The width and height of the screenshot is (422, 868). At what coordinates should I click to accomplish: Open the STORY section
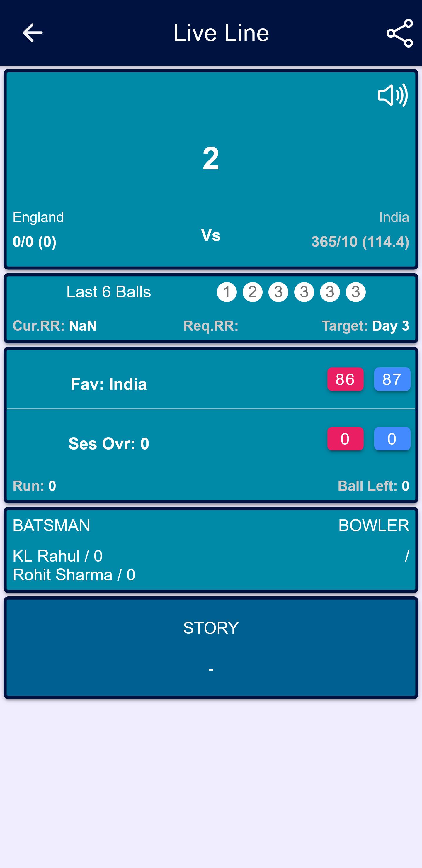(211, 647)
